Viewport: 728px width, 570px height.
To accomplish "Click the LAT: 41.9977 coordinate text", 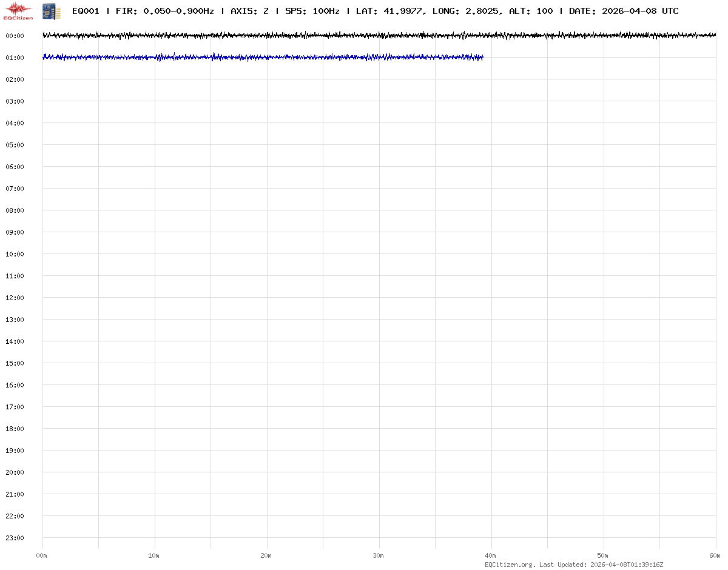I will [389, 11].
